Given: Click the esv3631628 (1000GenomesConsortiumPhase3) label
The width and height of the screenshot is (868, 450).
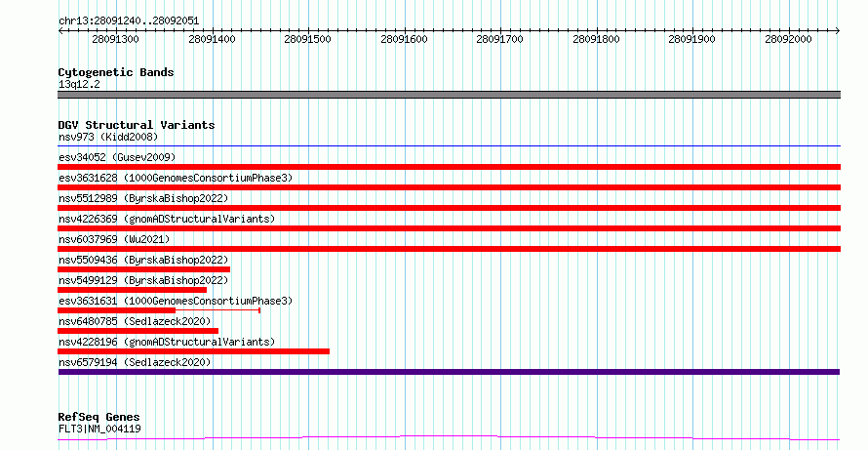Looking at the screenshot, I should [176, 178].
